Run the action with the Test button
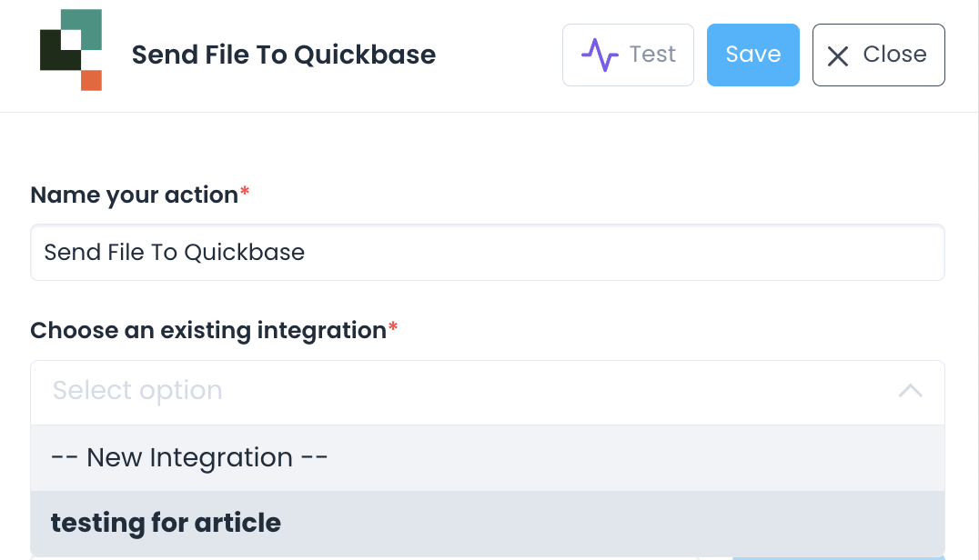Image resolution: width=979 pixels, height=560 pixels. [x=629, y=55]
